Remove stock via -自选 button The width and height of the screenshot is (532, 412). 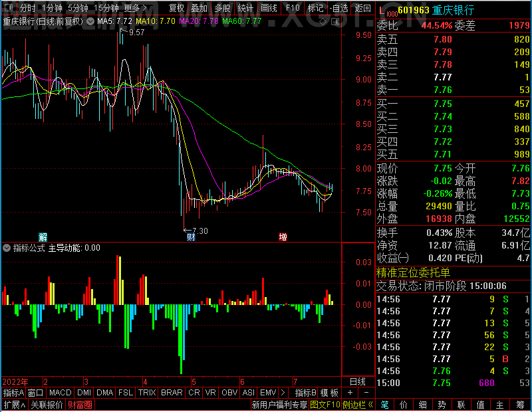(x=338, y=8)
